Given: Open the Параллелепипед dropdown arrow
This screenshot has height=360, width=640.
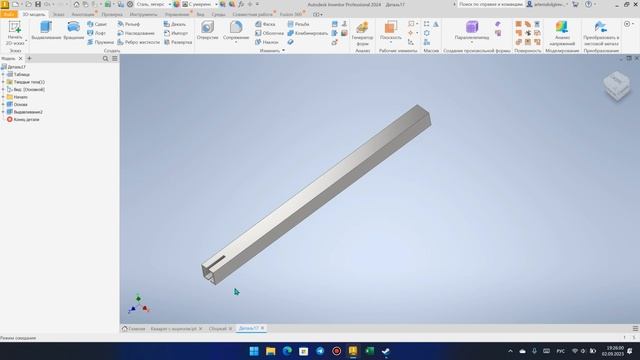Looking at the screenshot, I should click(x=472, y=42).
